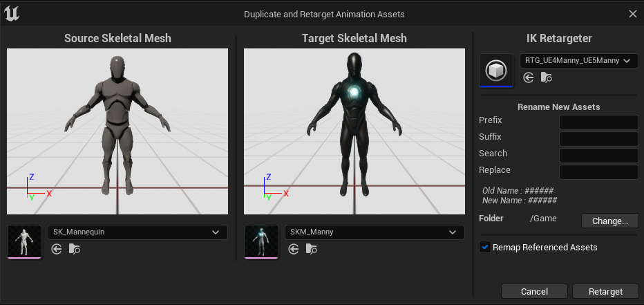
Task: Toggle the Remap Referenced Assets checkbox
Action: 485,247
